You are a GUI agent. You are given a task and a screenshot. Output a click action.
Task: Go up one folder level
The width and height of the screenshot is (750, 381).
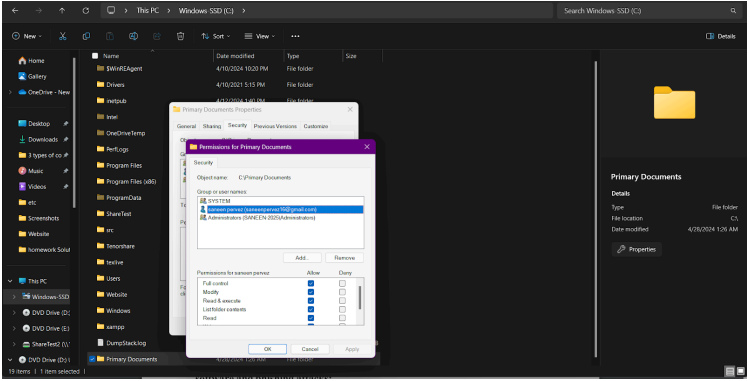[x=62, y=11]
